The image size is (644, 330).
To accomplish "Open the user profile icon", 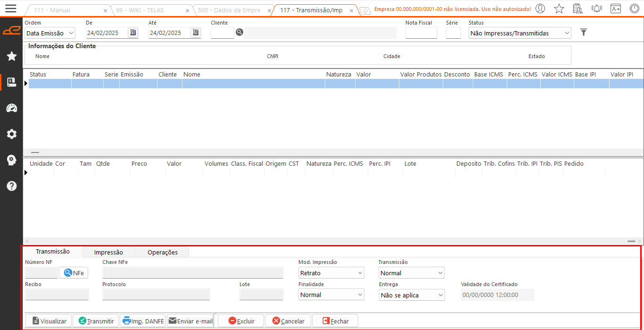I will (540, 8).
